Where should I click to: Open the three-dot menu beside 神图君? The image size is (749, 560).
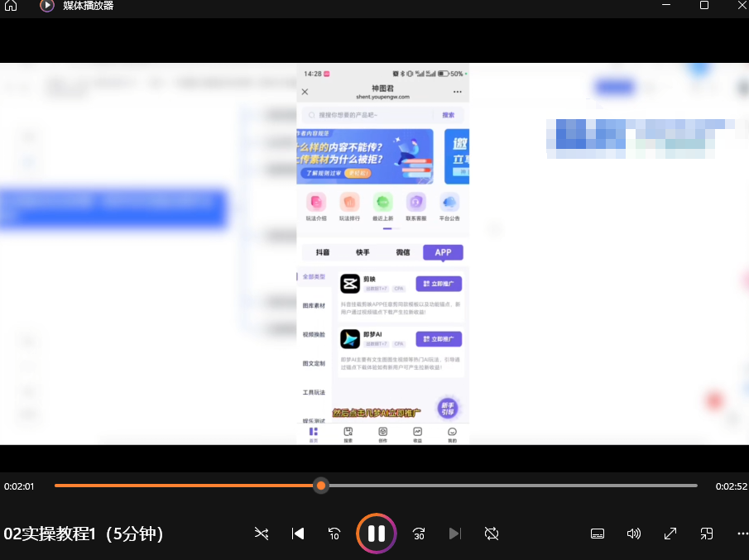coord(457,92)
